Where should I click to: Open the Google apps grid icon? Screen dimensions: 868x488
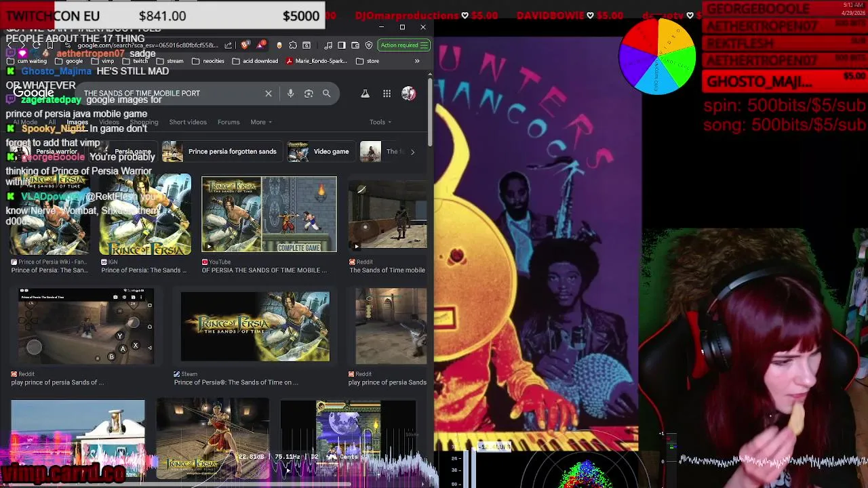pyautogui.click(x=387, y=94)
